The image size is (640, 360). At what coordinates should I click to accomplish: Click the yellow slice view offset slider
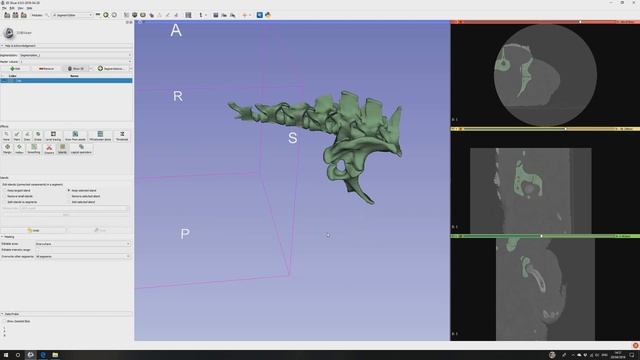(x=539, y=129)
